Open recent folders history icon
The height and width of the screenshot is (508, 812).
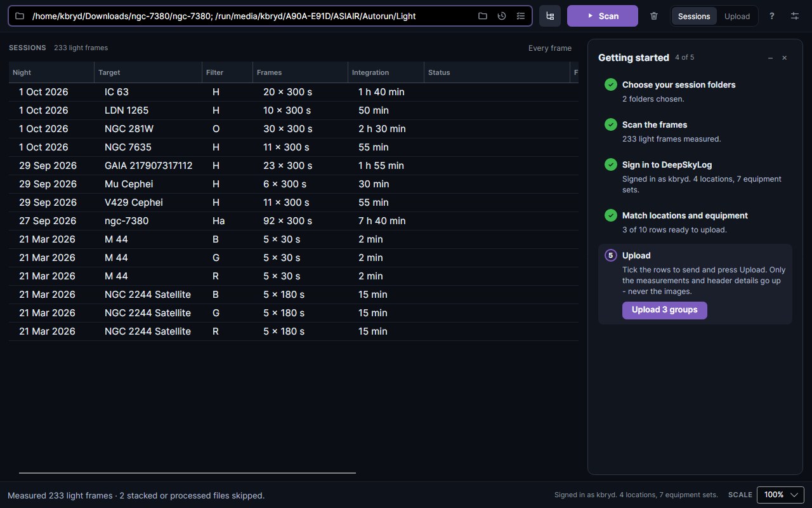[502, 16]
